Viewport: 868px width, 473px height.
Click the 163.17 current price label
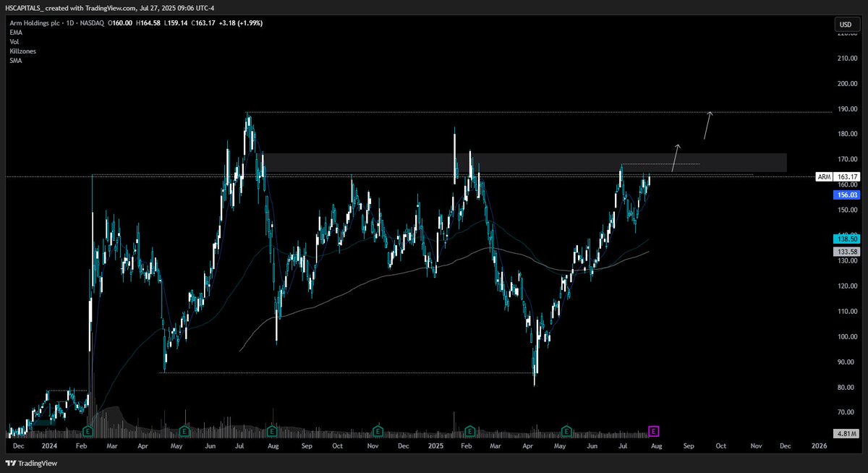(846, 176)
